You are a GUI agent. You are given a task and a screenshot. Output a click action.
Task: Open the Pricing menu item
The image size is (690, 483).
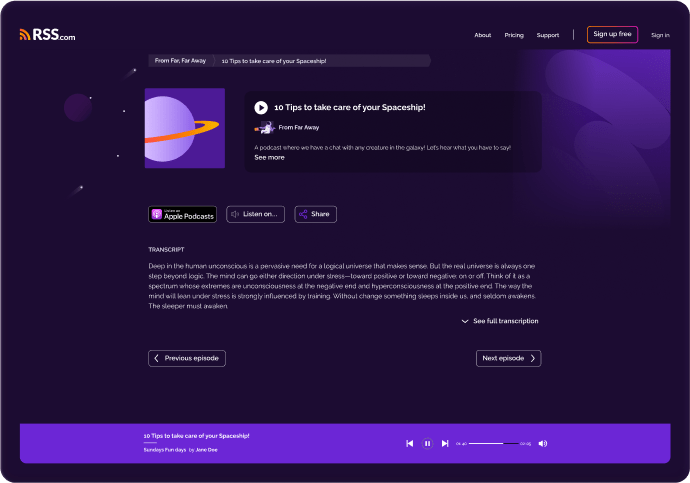(514, 35)
